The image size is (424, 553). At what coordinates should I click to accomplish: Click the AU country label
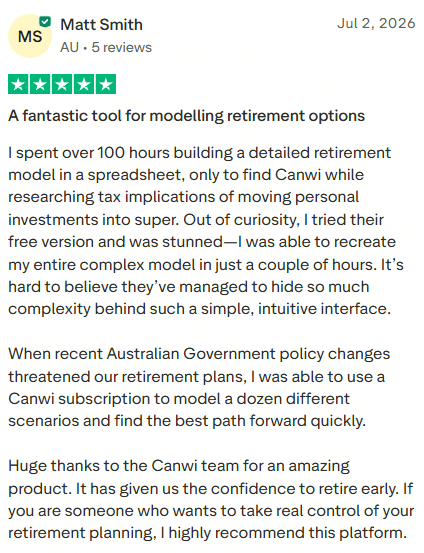point(69,47)
